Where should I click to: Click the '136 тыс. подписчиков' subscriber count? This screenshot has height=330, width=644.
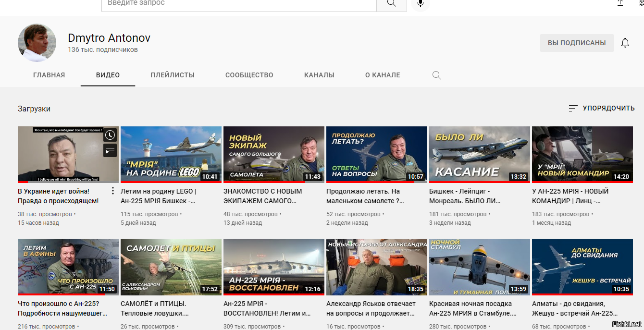(x=103, y=49)
